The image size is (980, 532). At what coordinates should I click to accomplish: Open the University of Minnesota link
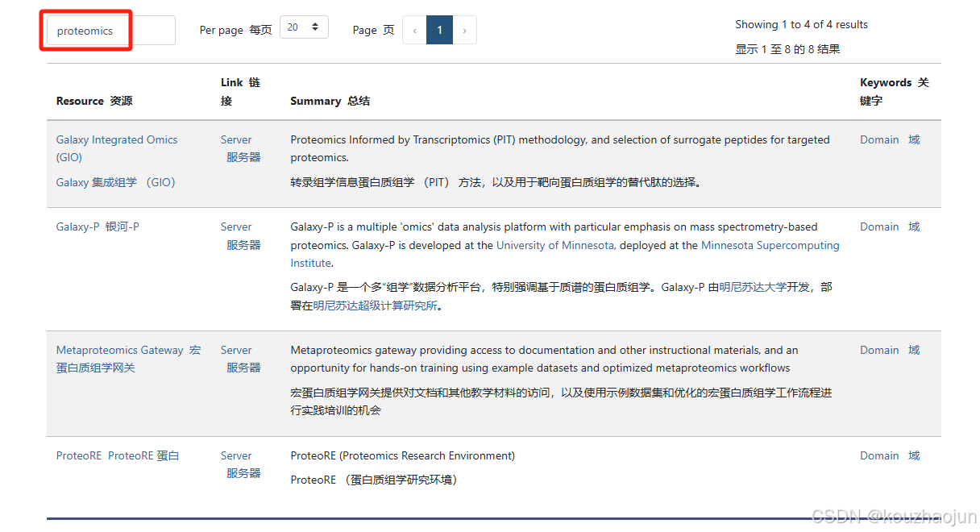(x=555, y=245)
